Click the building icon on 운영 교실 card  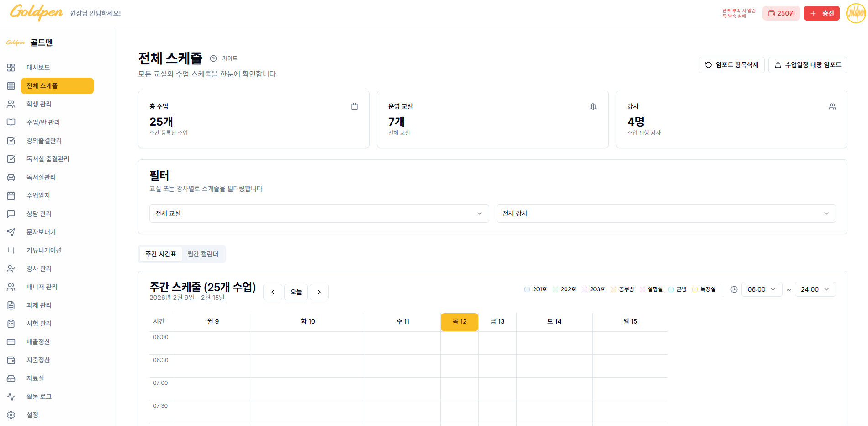click(593, 106)
